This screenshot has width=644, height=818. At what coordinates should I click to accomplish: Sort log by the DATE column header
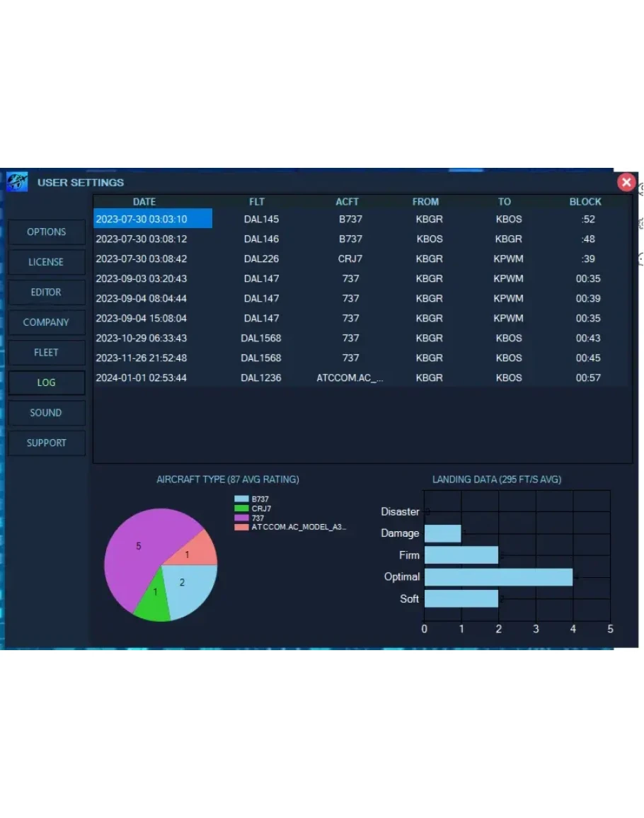click(144, 202)
